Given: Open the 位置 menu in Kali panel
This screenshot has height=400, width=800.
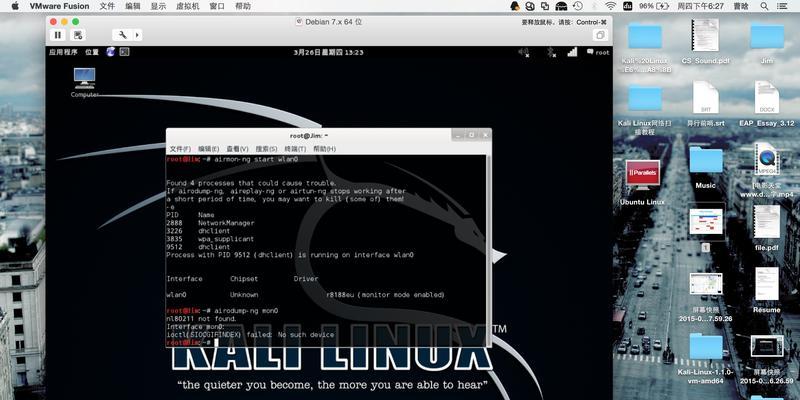Looking at the screenshot, I should (x=92, y=52).
